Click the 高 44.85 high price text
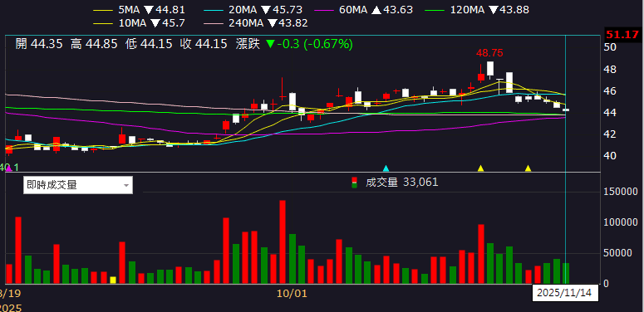Image resolution: width=644 pixels, height=312 pixels. coord(94,44)
